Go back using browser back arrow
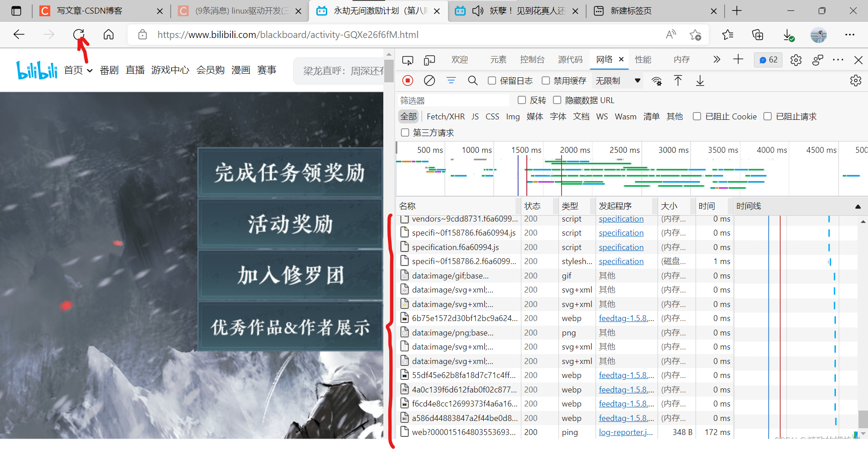 19,34
